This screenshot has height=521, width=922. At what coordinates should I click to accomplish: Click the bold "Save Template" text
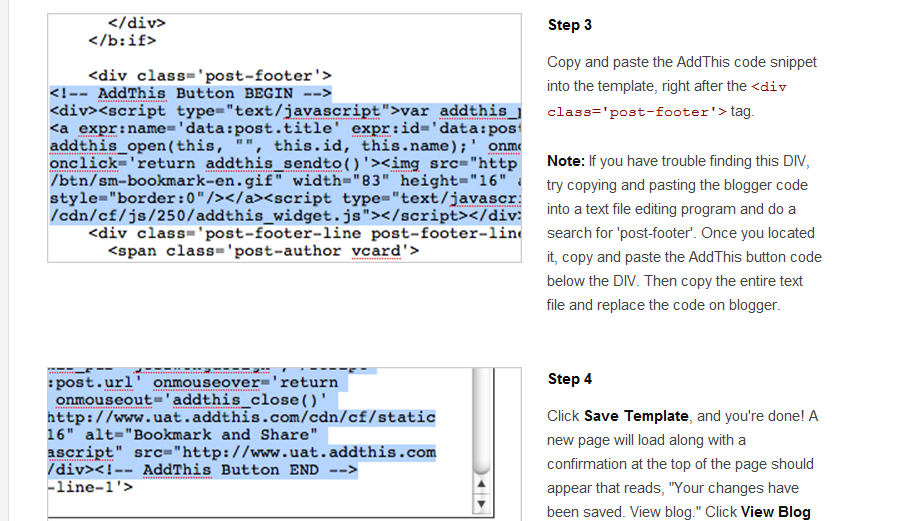[x=636, y=416]
